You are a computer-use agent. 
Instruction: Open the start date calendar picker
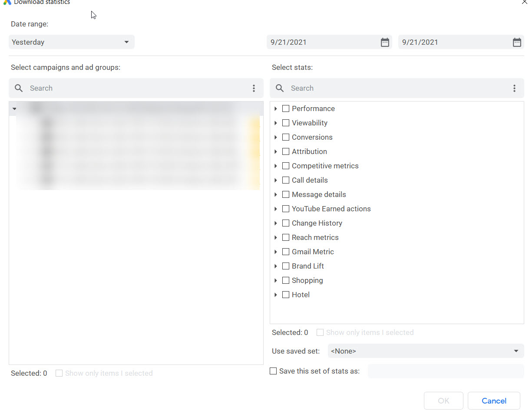(x=385, y=42)
